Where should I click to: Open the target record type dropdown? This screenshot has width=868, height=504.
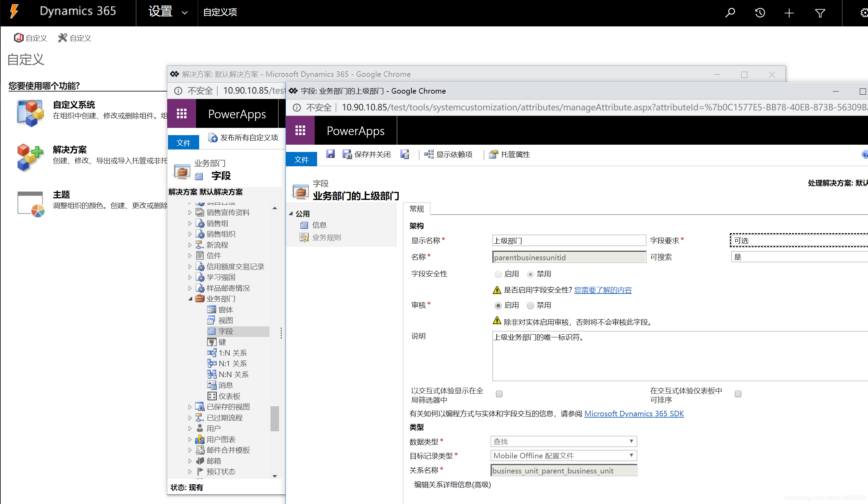pos(563,455)
